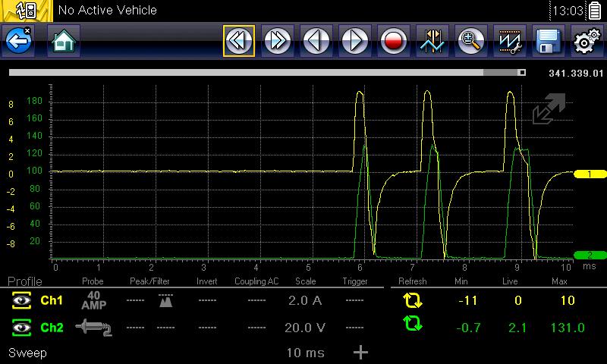The image size is (607, 364).
Task: Expand the graph to full screen
Action: tap(548, 110)
